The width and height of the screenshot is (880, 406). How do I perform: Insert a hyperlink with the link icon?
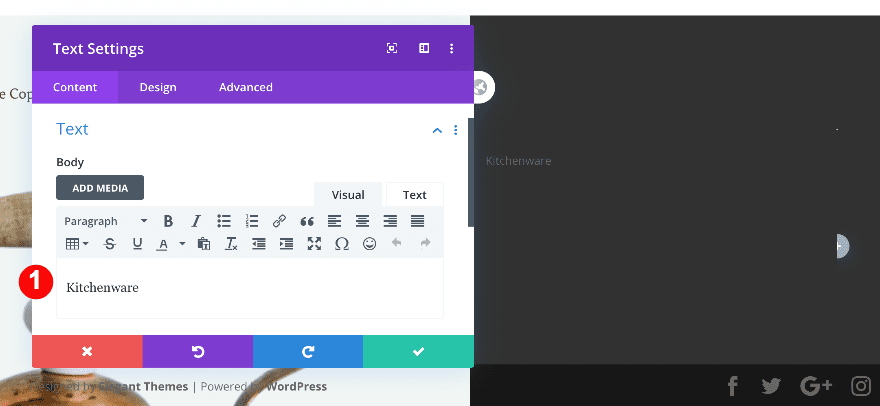(x=279, y=221)
